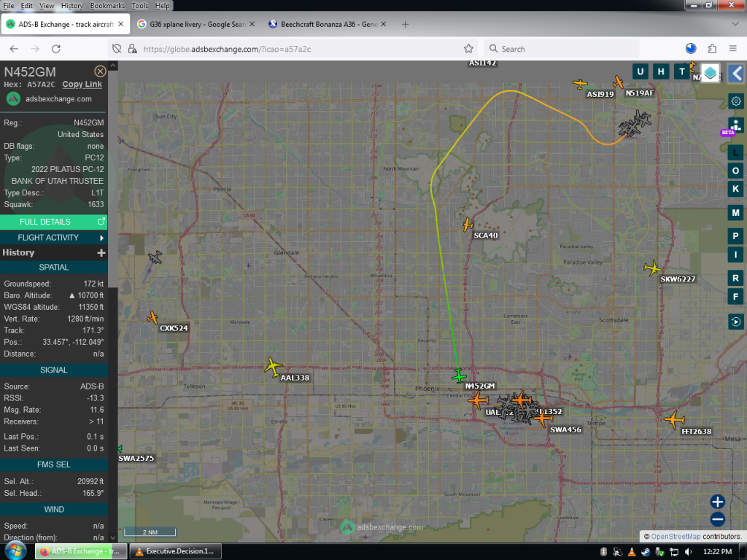Open a new browser tab
This screenshot has height=560, width=747.
[x=405, y=24]
